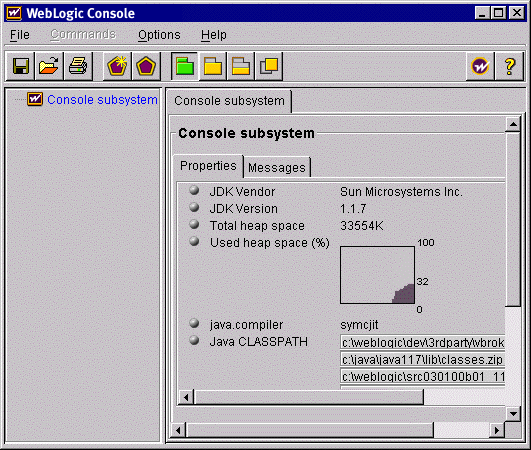The width and height of the screenshot is (531, 450).
Task: Select the plain yellow folder toolbar icon
Action: point(213,66)
